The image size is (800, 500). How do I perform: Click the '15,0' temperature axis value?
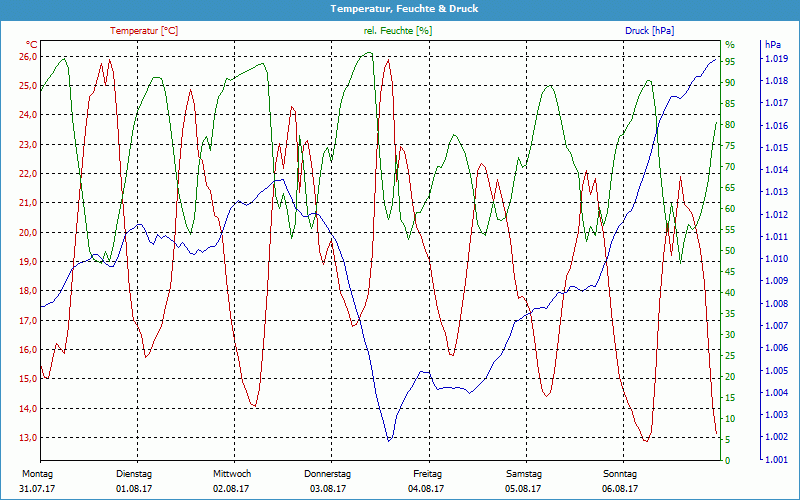(28, 379)
